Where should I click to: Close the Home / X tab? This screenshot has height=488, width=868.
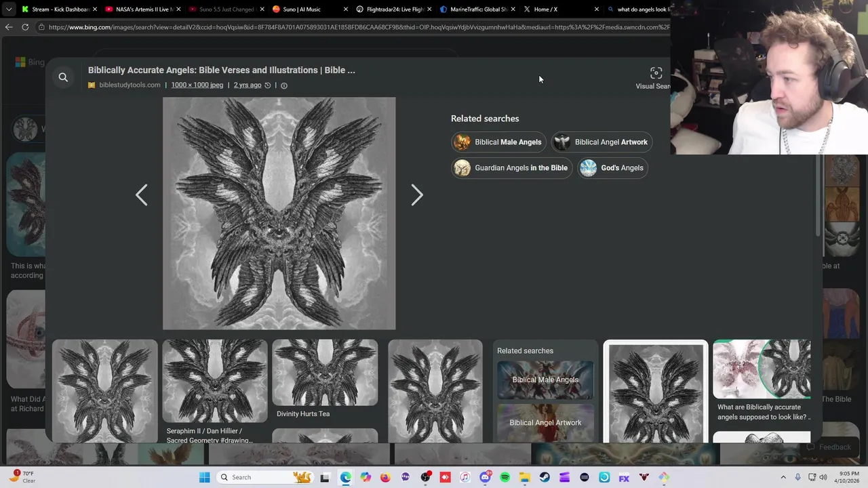tap(597, 9)
